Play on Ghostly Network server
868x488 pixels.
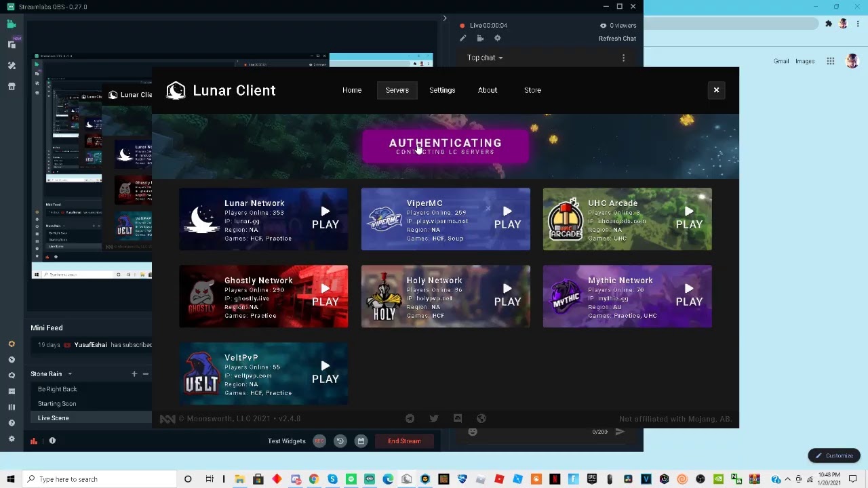325,296
